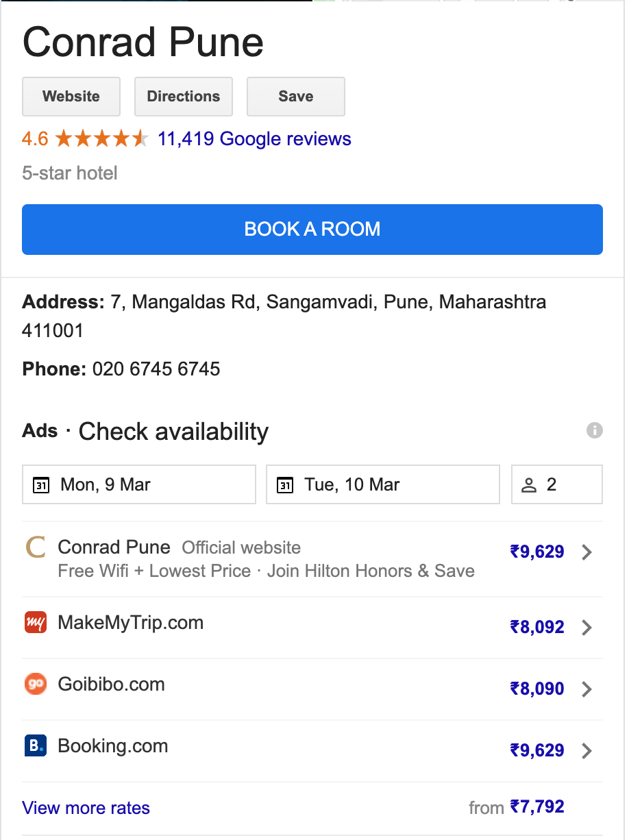The image size is (629, 840).
Task: Click the BOOK A ROOM button
Action: tap(312, 230)
